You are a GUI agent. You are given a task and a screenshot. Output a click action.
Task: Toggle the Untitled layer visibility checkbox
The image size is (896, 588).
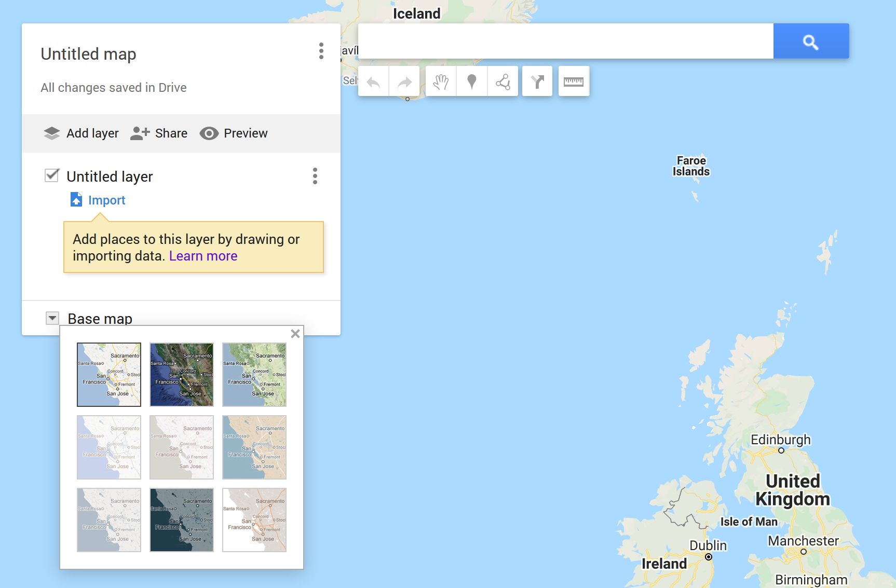click(52, 175)
